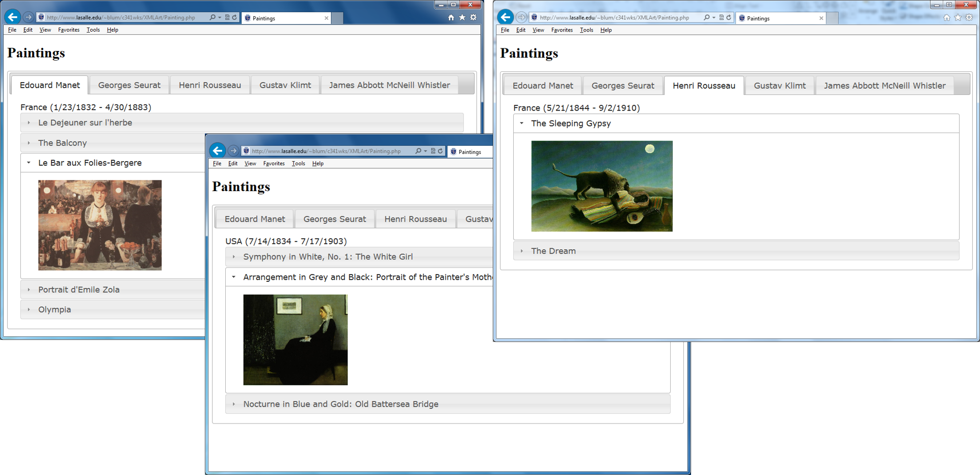Screen dimensions: 980x475
Task: Click Forward arrow in middle Whistler window
Action: point(233,151)
